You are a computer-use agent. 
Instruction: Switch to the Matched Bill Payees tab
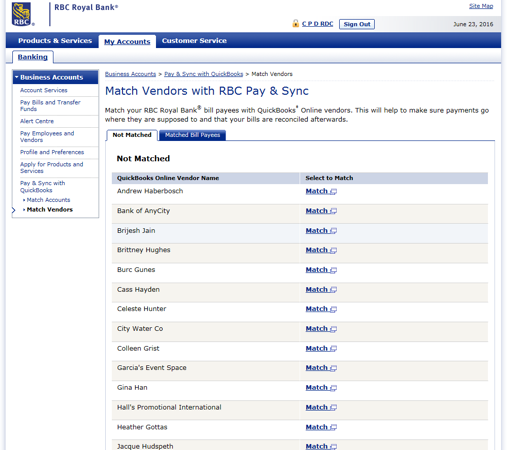pos(192,135)
